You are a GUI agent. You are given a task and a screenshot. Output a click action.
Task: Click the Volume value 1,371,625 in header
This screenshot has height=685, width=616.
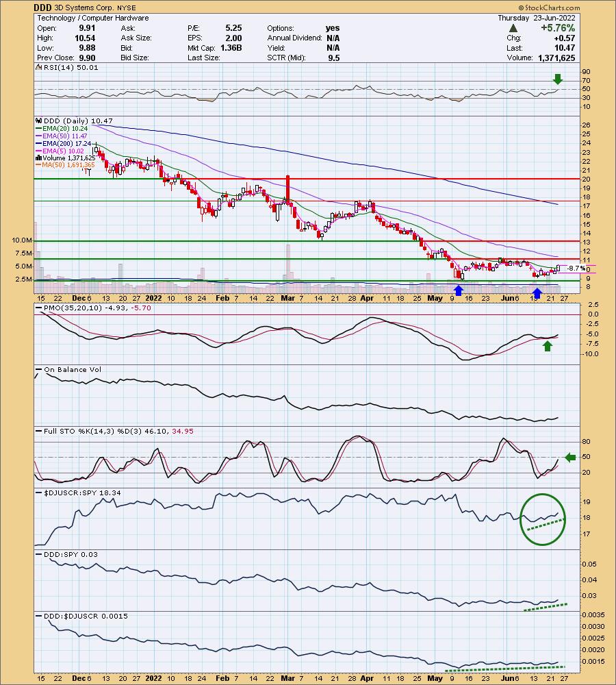point(556,58)
